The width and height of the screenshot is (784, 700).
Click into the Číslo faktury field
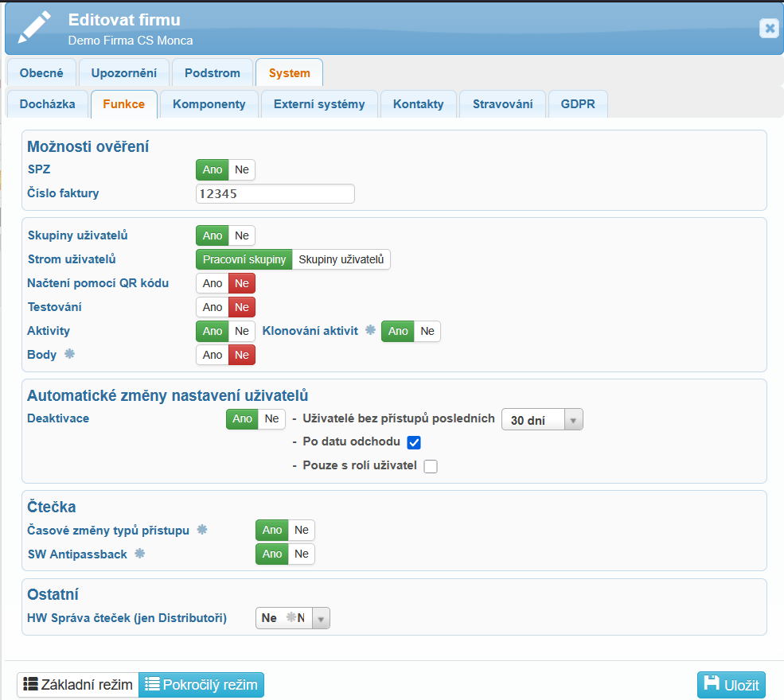[x=275, y=193]
